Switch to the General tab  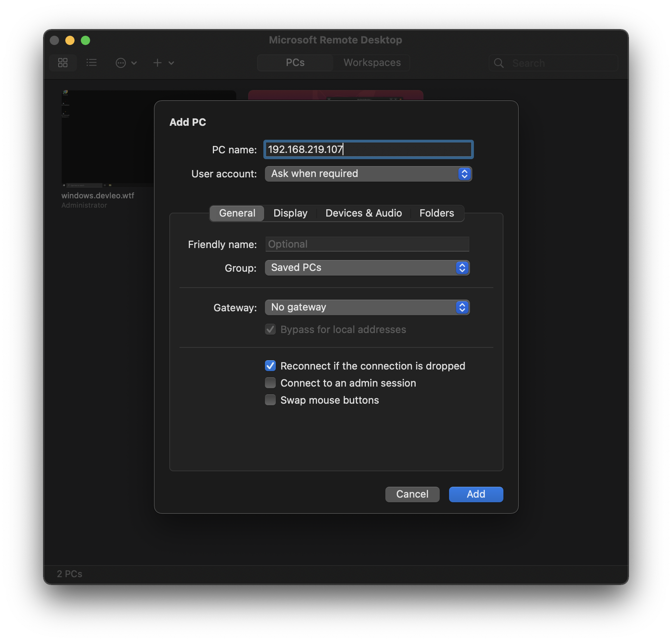(237, 213)
